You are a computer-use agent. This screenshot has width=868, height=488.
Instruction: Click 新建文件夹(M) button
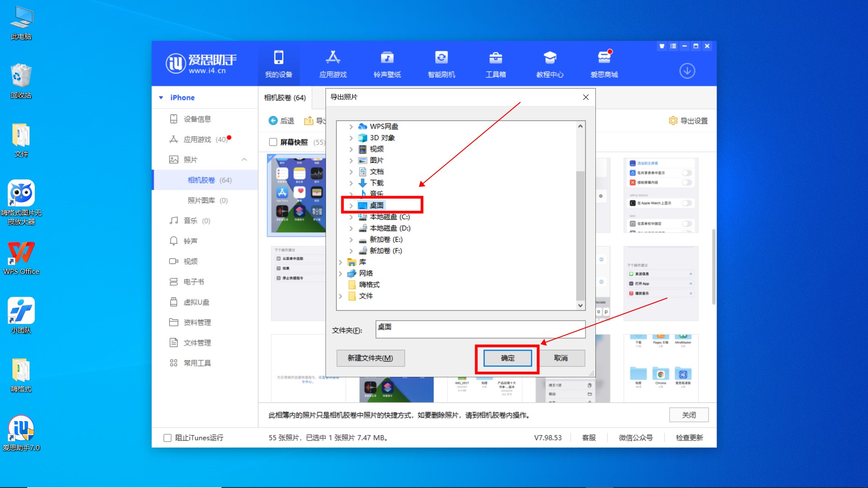pyautogui.click(x=370, y=358)
